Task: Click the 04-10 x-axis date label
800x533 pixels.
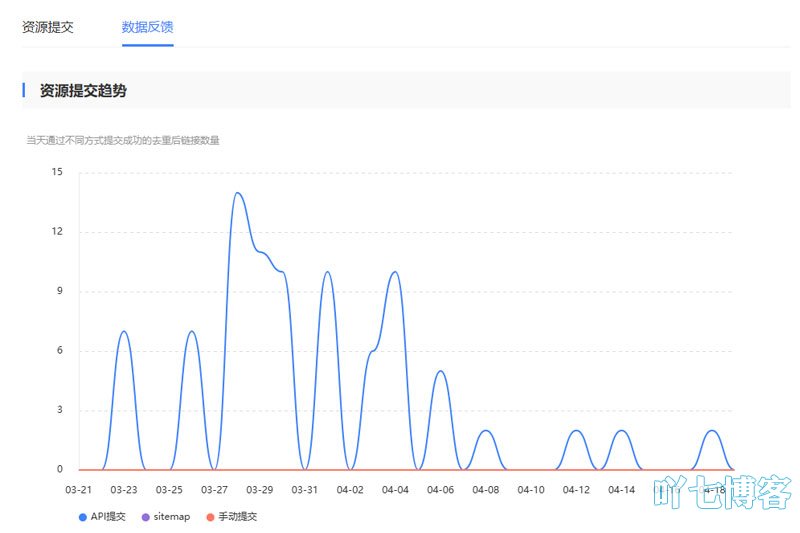Action: [x=531, y=490]
